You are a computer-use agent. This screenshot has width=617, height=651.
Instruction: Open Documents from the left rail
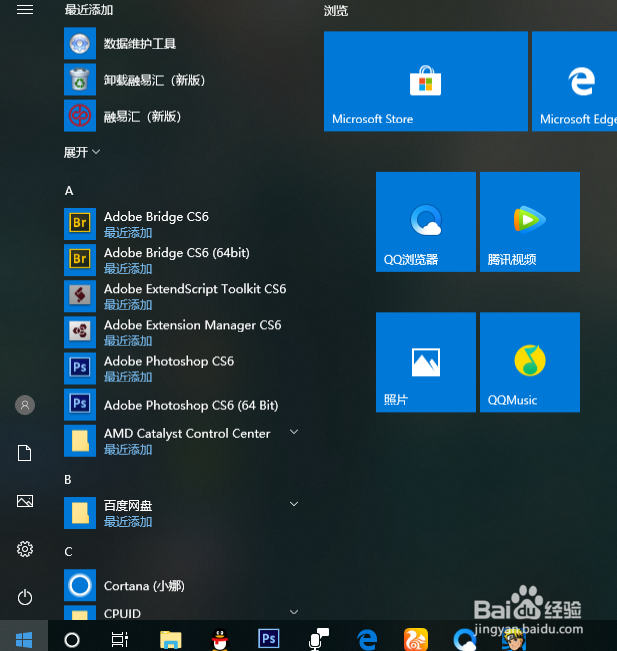24,453
